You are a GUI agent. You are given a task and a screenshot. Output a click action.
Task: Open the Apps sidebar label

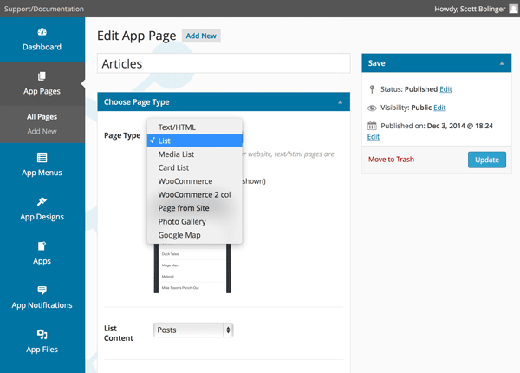point(42,261)
